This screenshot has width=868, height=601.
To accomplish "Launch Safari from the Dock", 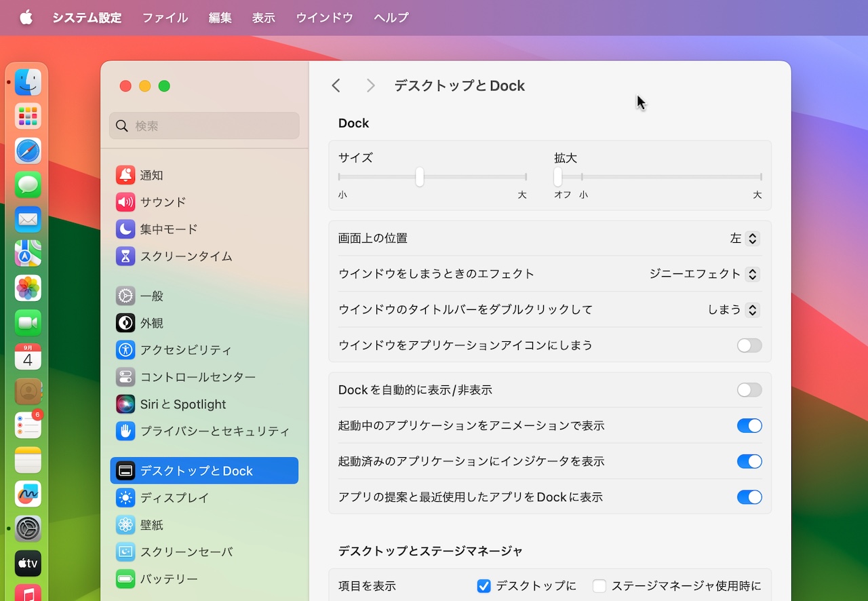I will (28, 151).
